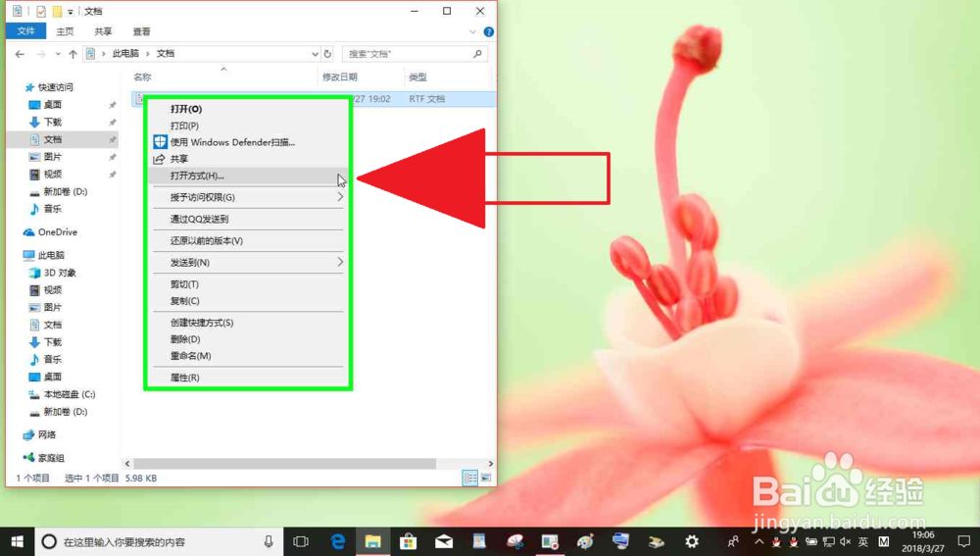Click the search magnifier icon

tap(477, 54)
